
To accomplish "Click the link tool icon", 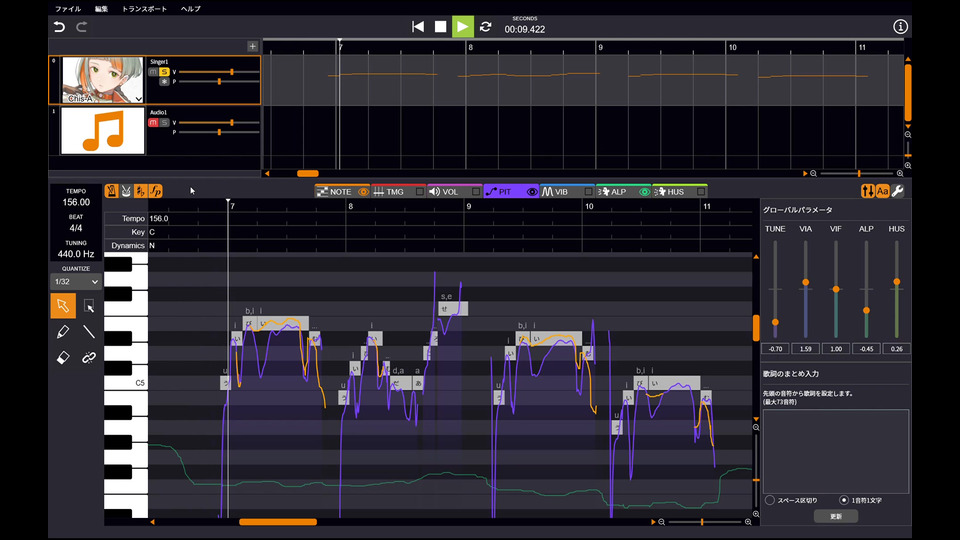I will (89, 357).
